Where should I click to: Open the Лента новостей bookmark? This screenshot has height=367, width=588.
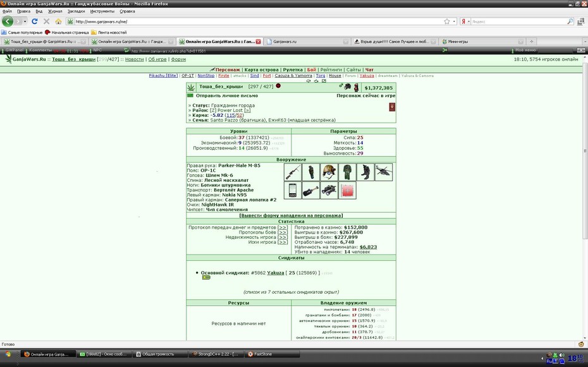109,33
